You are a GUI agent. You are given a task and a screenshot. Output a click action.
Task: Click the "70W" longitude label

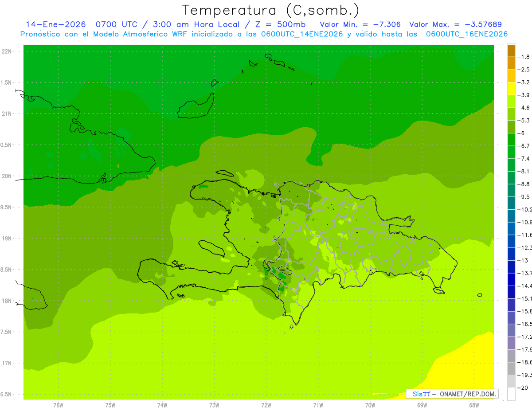click(370, 405)
